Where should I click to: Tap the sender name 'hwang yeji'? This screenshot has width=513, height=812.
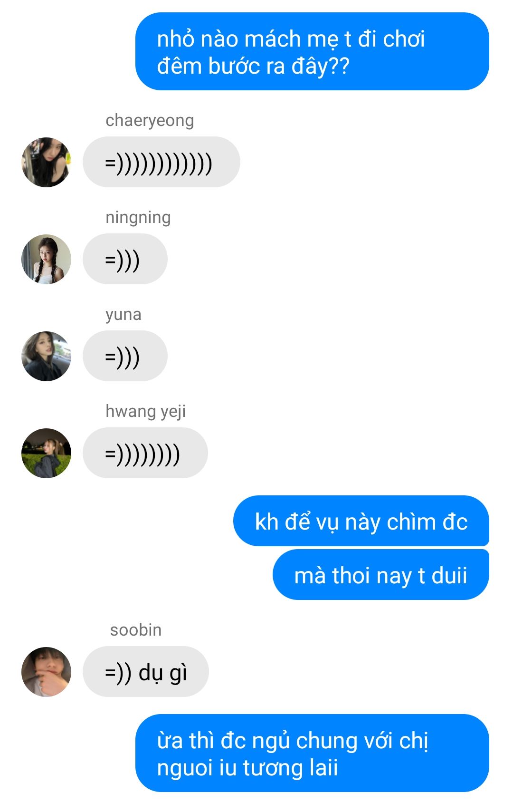pos(145,411)
